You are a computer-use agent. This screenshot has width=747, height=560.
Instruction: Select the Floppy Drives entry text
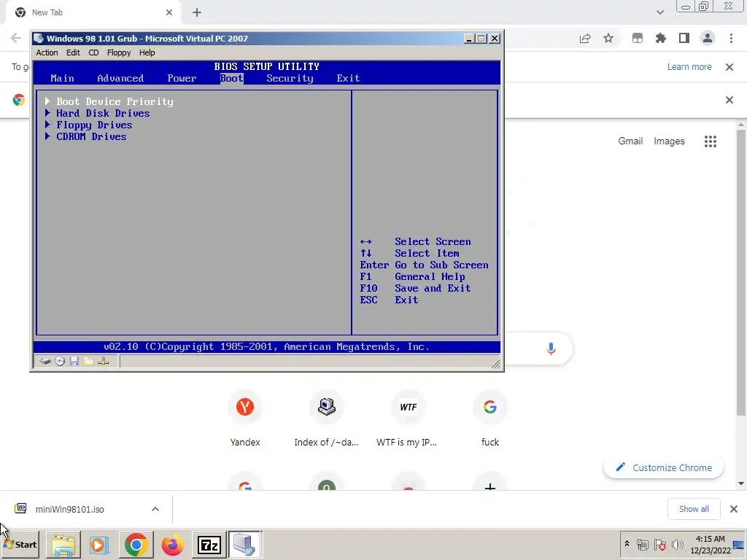click(94, 125)
